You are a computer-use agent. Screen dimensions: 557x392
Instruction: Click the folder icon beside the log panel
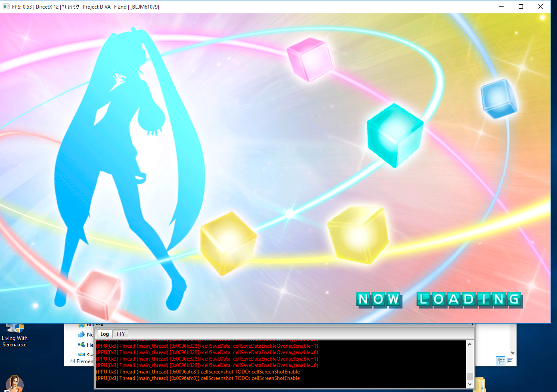pyautogui.click(x=480, y=384)
